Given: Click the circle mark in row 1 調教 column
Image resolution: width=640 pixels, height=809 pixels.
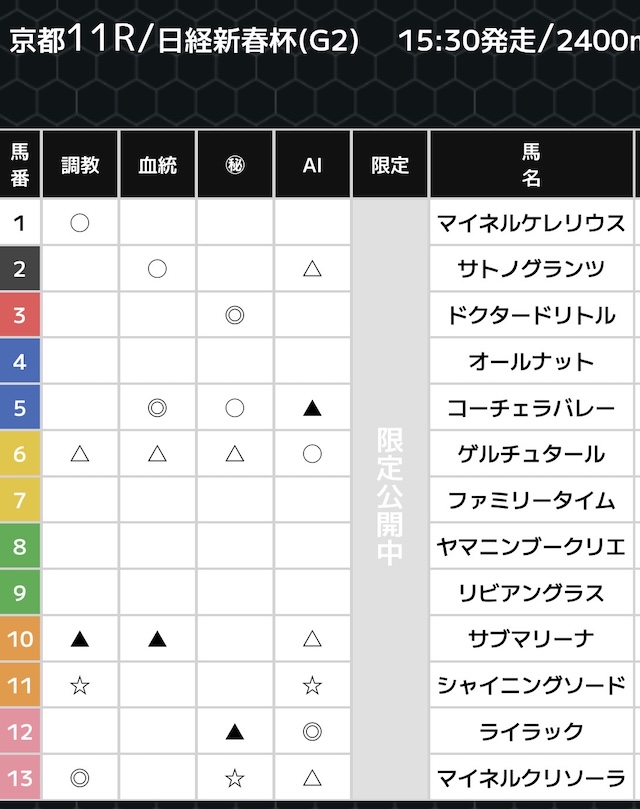Looking at the screenshot, I should [x=80, y=222].
